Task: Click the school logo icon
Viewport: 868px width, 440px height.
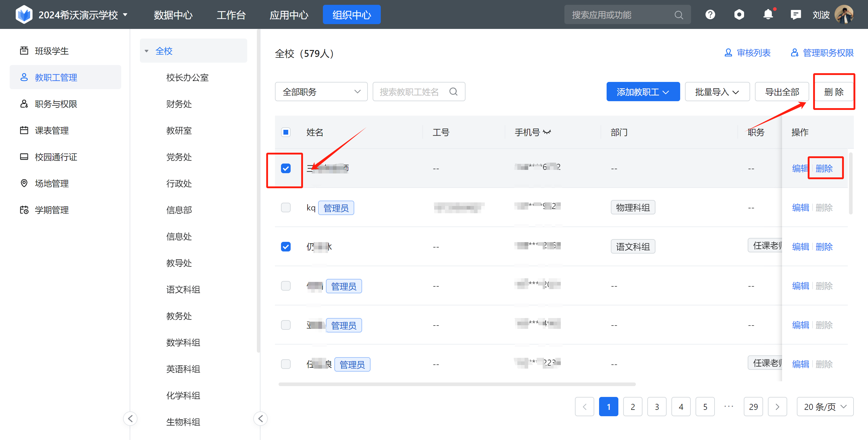Action: (24, 15)
